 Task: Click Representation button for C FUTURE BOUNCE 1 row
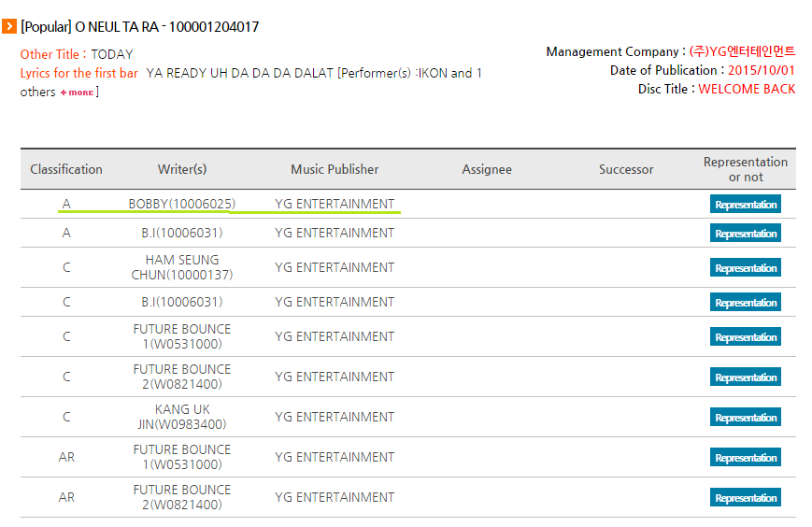click(x=746, y=337)
